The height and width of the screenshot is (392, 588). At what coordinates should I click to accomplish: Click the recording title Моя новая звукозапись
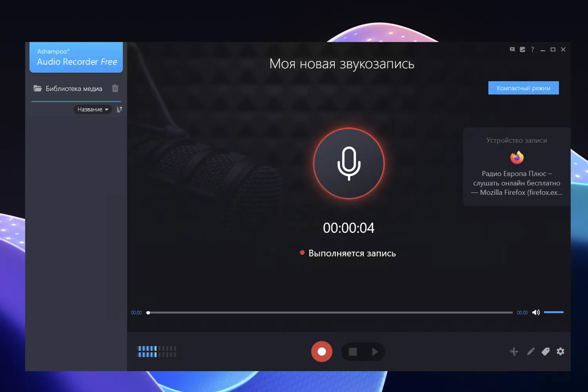tap(342, 64)
